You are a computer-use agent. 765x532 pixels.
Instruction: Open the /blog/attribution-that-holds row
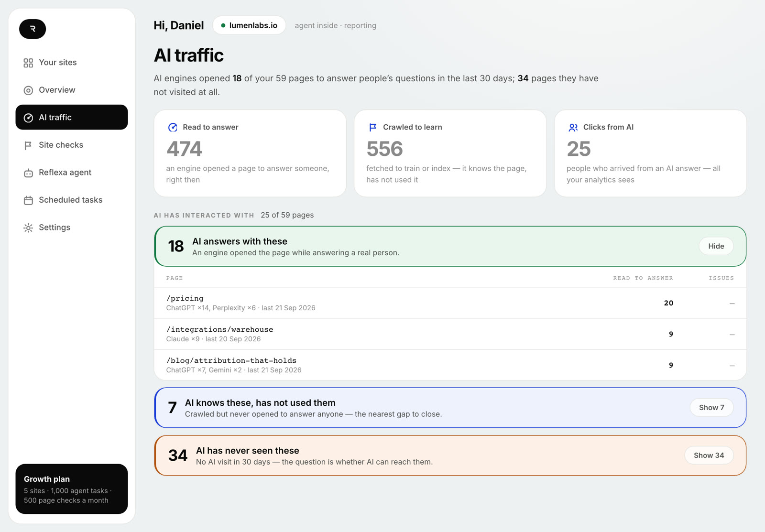[450, 365]
